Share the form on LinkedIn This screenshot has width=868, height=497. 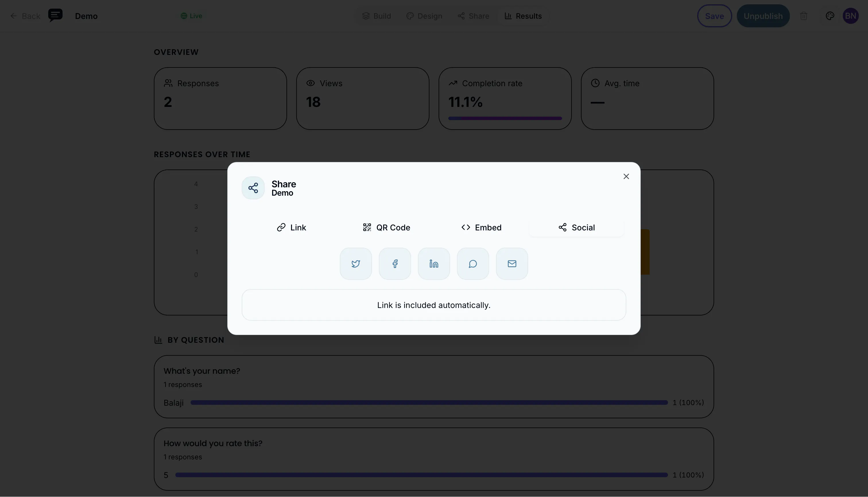[x=434, y=263]
